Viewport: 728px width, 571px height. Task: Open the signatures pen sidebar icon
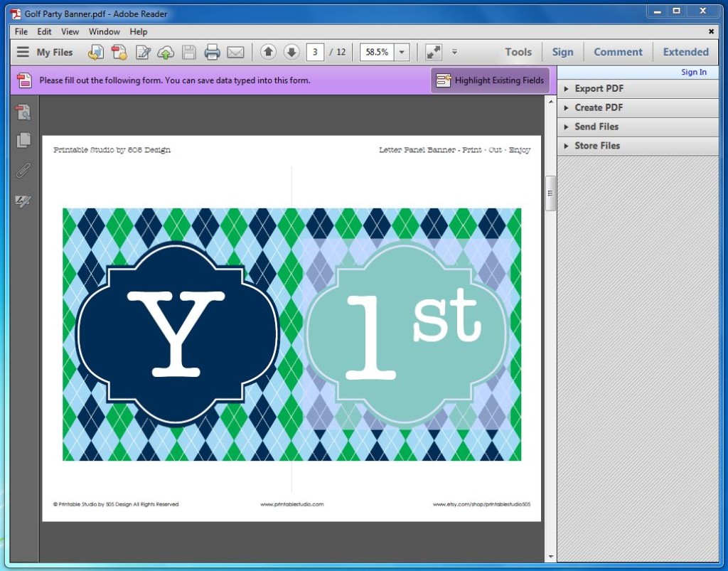[x=23, y=201]
